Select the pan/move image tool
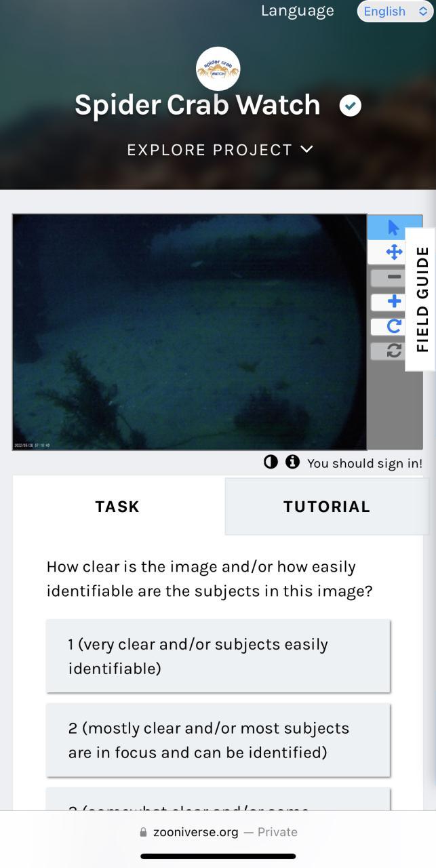 click(394, 252)
